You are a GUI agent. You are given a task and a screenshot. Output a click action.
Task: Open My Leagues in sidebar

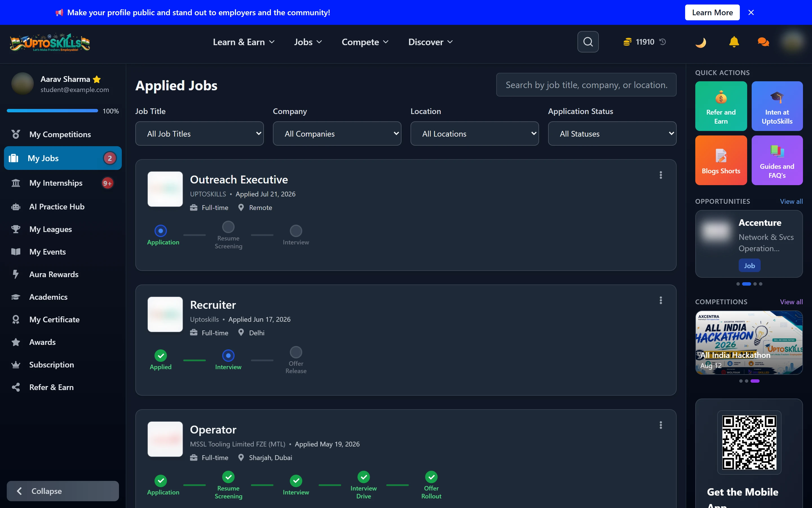click(63, 229)
